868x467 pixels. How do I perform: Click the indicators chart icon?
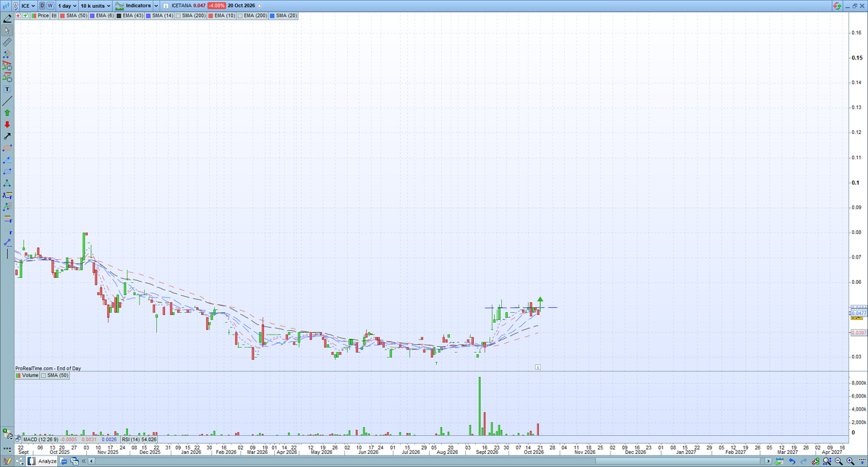119,5
